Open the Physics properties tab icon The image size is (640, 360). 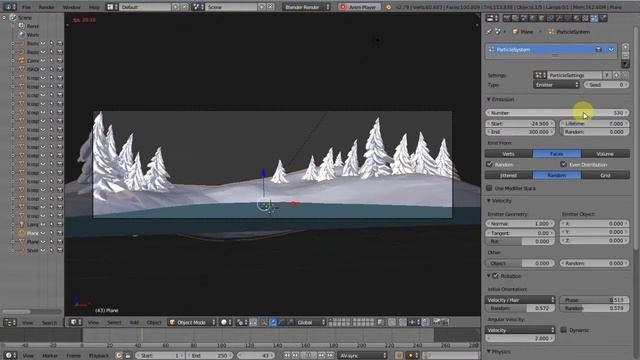pos(603,18)
